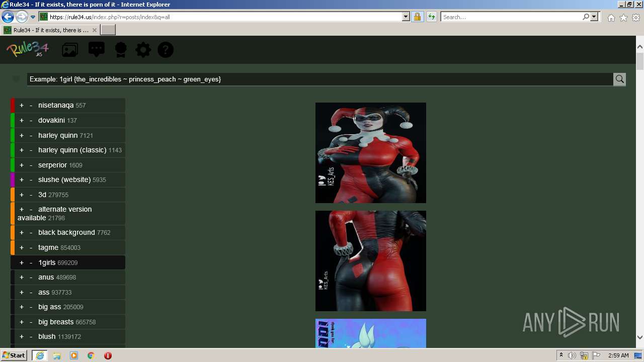Open the serperior tag link
The height and width of the screenshot is (362, 644).
(52, 165)
